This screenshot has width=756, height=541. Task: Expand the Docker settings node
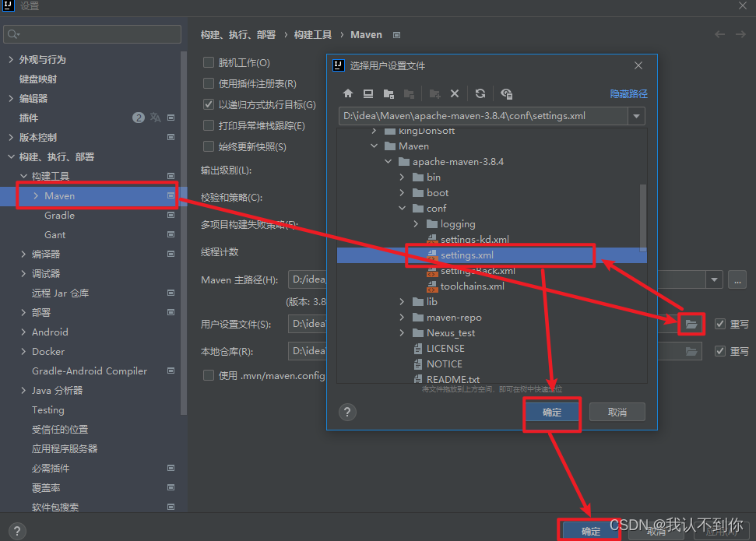pyautogui.click(x=23, y=352)
